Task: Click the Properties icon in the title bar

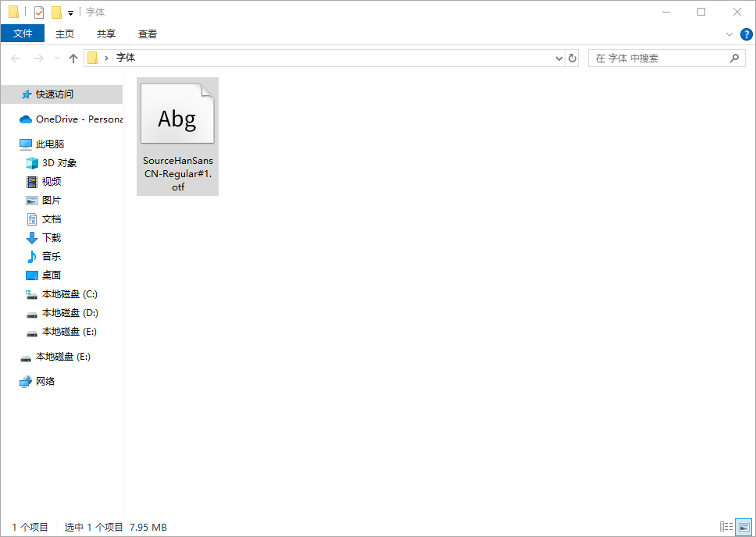Action: [39, 12]
